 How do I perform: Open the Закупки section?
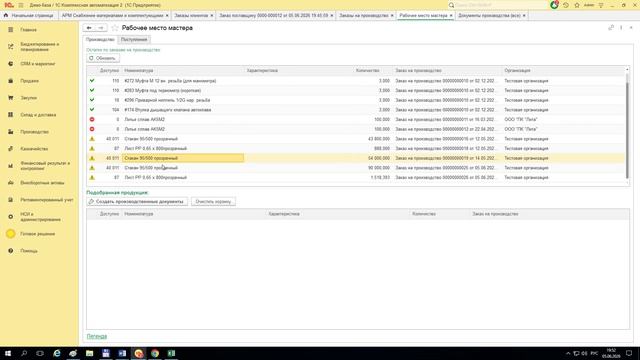coord(29,98)
